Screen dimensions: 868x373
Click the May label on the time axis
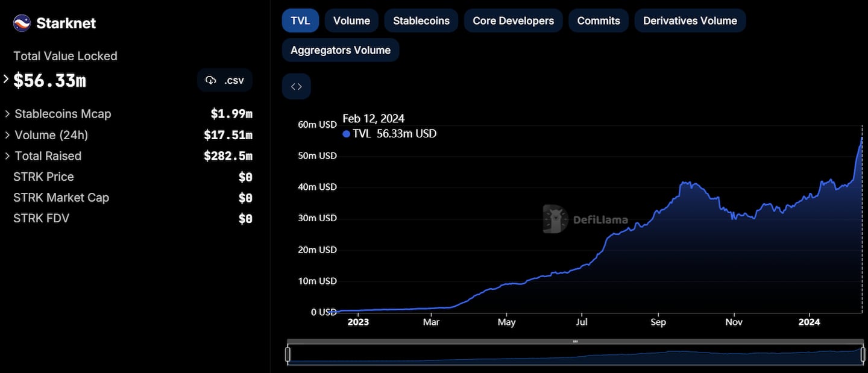point(507,322)
